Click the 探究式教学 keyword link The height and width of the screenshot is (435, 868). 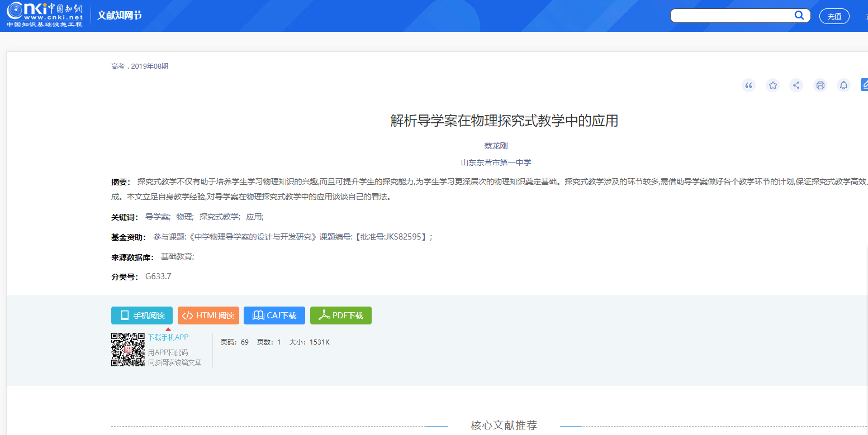click(x=219, y=217)
